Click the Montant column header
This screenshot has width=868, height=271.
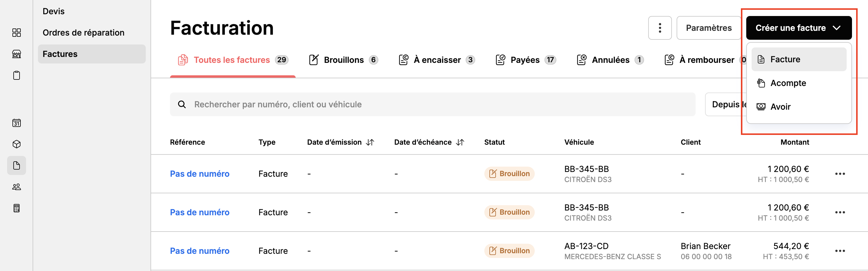pyautogui.click(x=795, y=142)
